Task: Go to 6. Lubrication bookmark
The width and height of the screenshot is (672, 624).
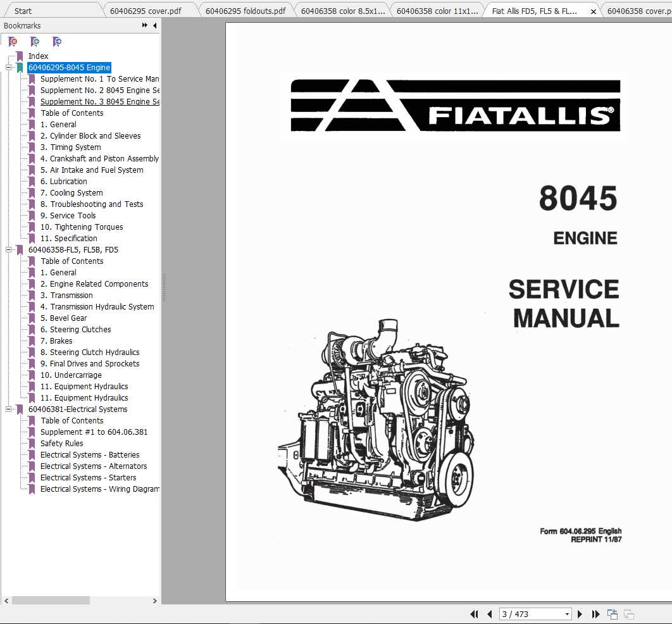Action: [x=64, y=181]
